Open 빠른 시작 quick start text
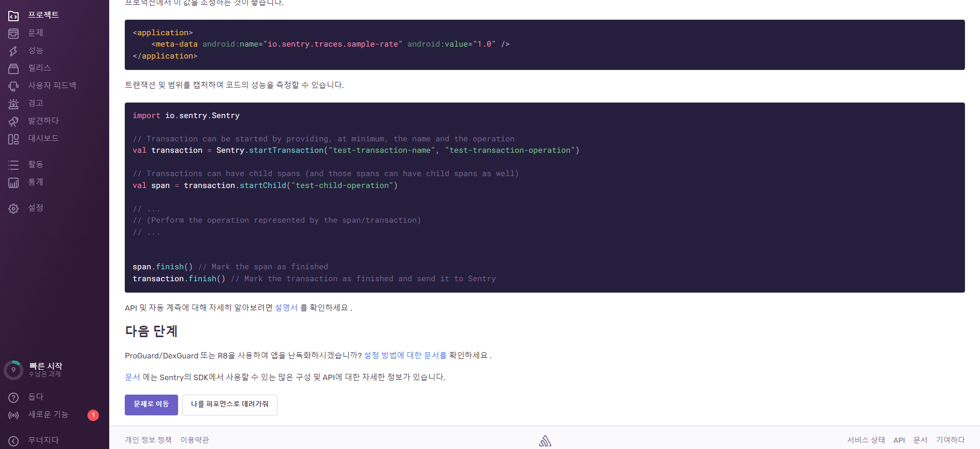The width and height of the screenshot is (980, 449). point(46,366)
